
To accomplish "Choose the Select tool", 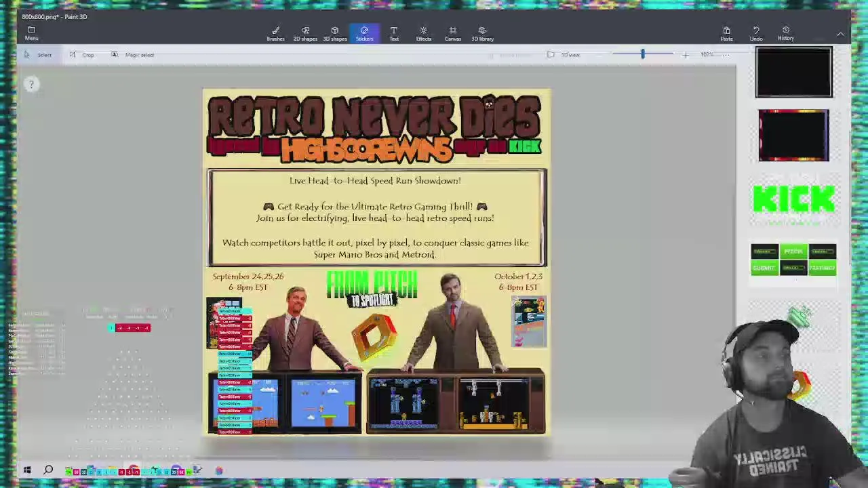I will (38, 55).
